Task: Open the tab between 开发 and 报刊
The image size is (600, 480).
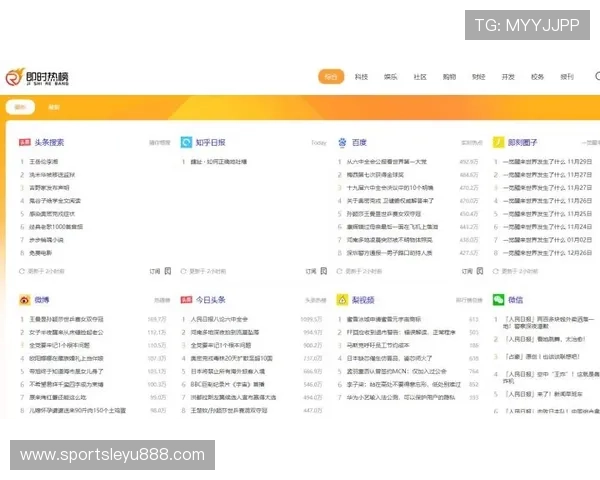Action: click(x=538, y=77)
